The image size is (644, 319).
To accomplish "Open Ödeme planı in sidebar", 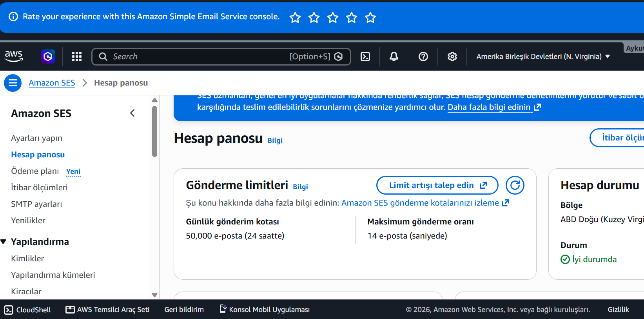I will tap(35, 171).
